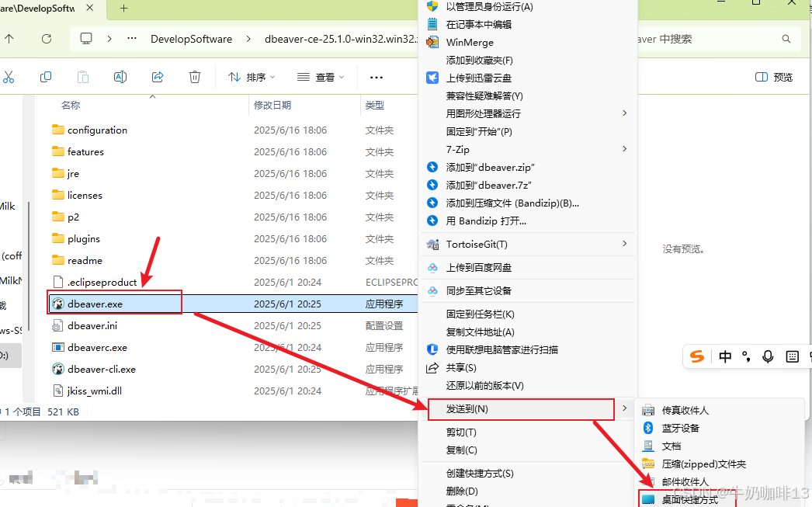Click the soft keyboard icon on IME bar
The height and width of the screenshot is (507, 812).
[792, 356]
